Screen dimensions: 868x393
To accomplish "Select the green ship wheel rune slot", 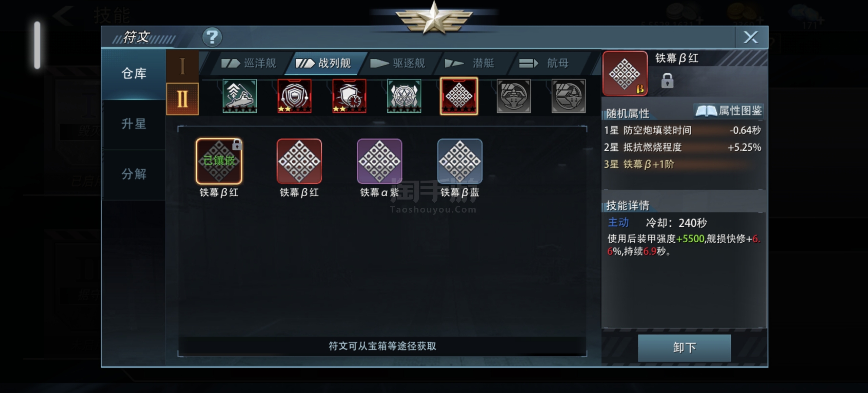I will click(x=404, y=96).
